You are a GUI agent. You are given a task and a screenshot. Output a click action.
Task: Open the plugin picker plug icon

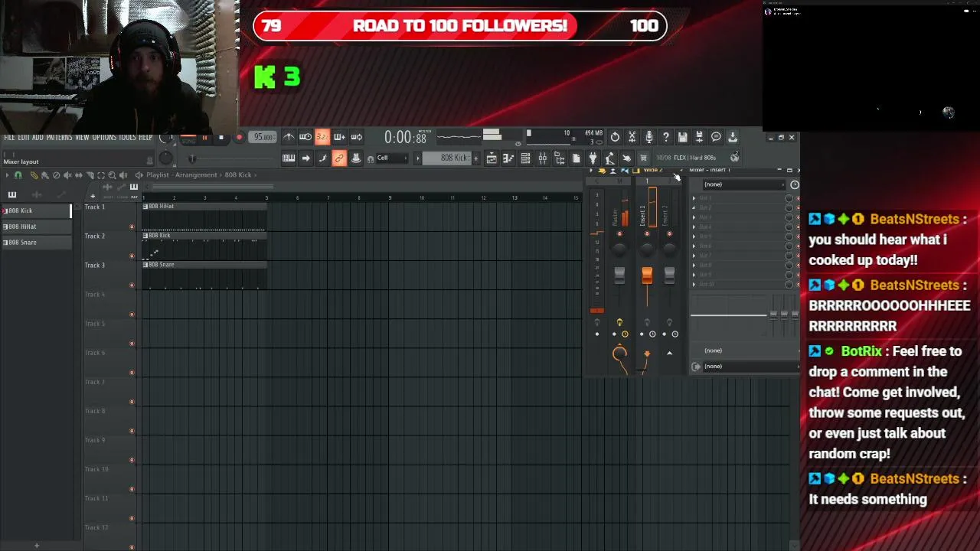click(x=593, y=158)
